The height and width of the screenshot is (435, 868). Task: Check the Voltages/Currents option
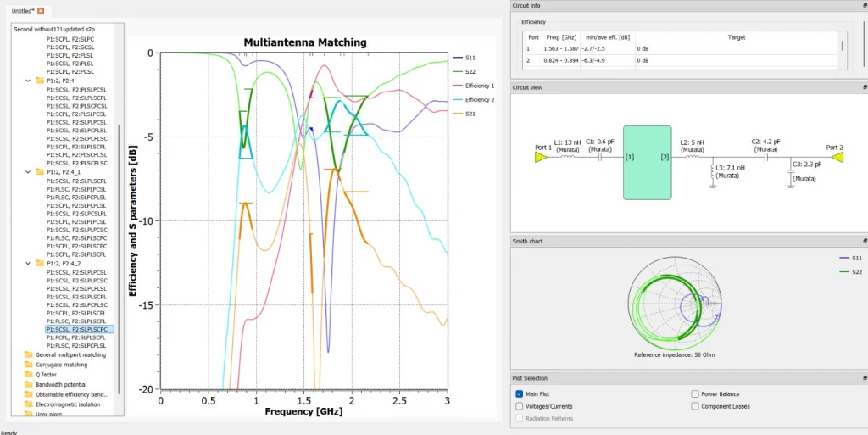[520, 406]
